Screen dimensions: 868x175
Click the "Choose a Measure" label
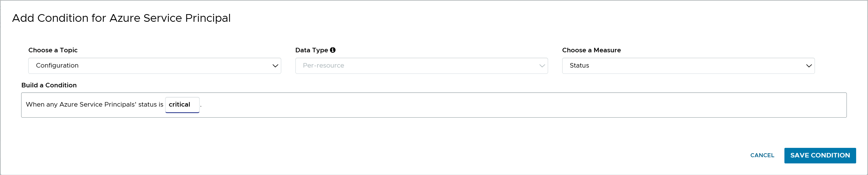pyautogui.click(x=591, y=50)
